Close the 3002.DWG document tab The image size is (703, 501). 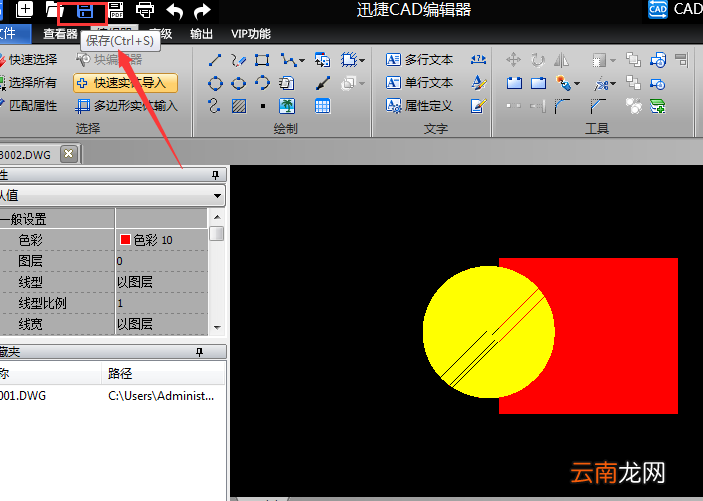(69, 154)
